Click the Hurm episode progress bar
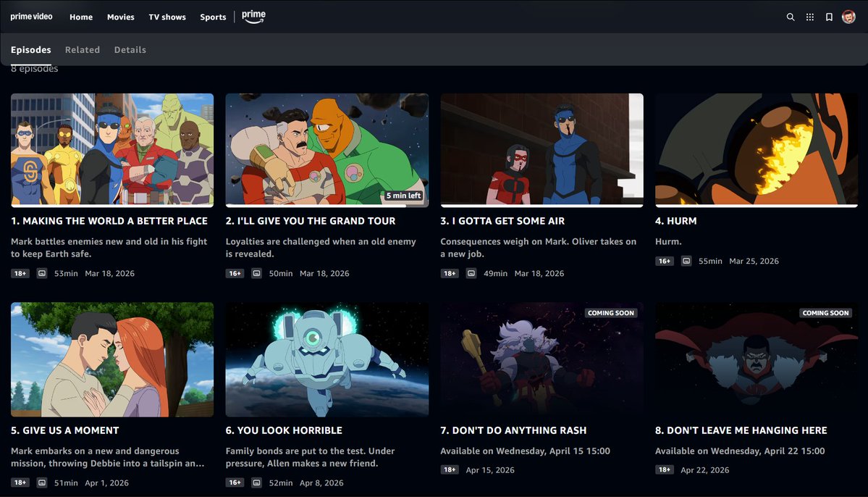The height and width of the screenshot is (497, 868). point(757,206)
